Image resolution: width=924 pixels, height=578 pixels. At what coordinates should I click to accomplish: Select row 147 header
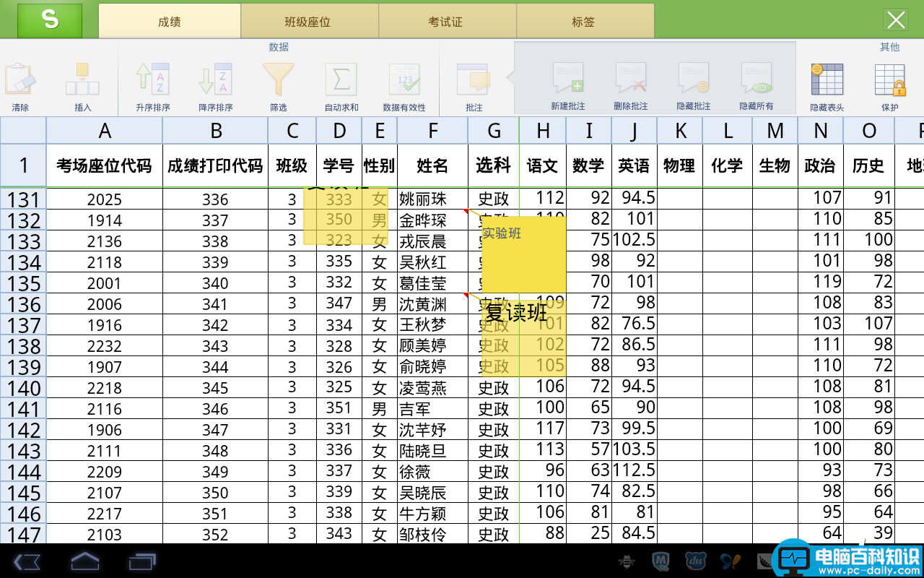point(23,535)
